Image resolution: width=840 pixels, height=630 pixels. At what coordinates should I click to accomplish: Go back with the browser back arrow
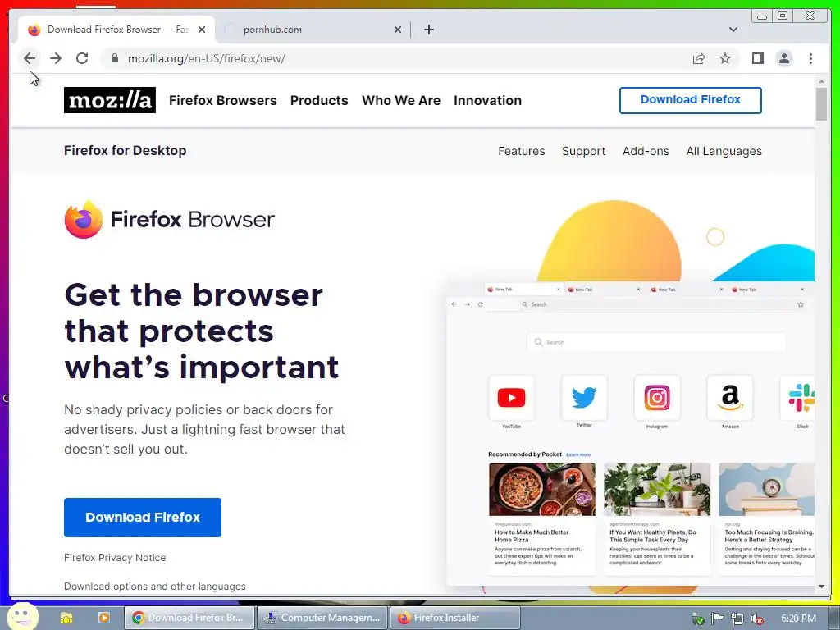point(30,58)
